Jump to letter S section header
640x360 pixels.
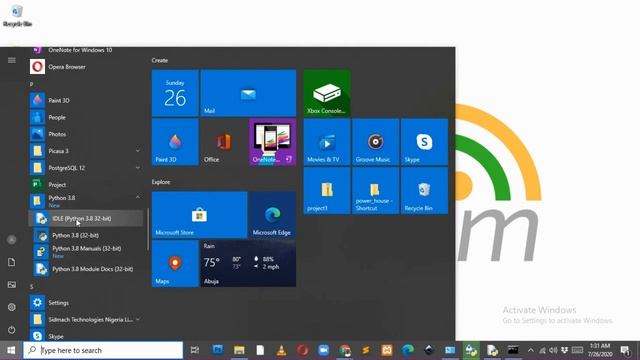click(x=31, y=287)
